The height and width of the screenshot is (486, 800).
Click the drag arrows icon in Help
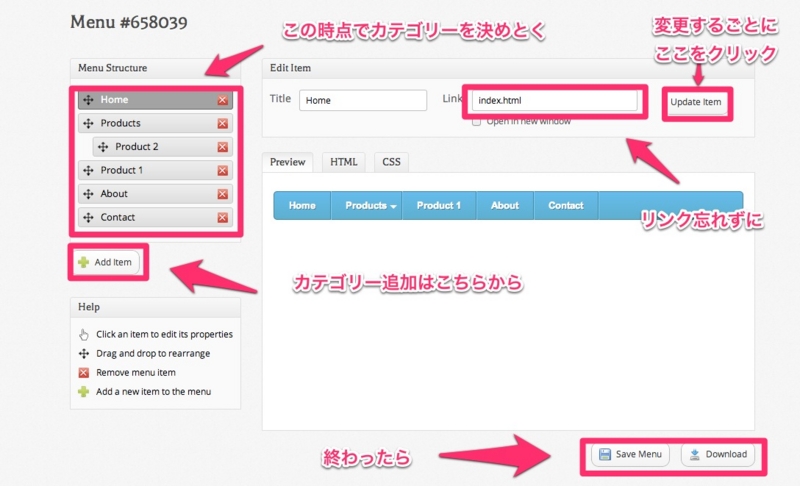84,353
